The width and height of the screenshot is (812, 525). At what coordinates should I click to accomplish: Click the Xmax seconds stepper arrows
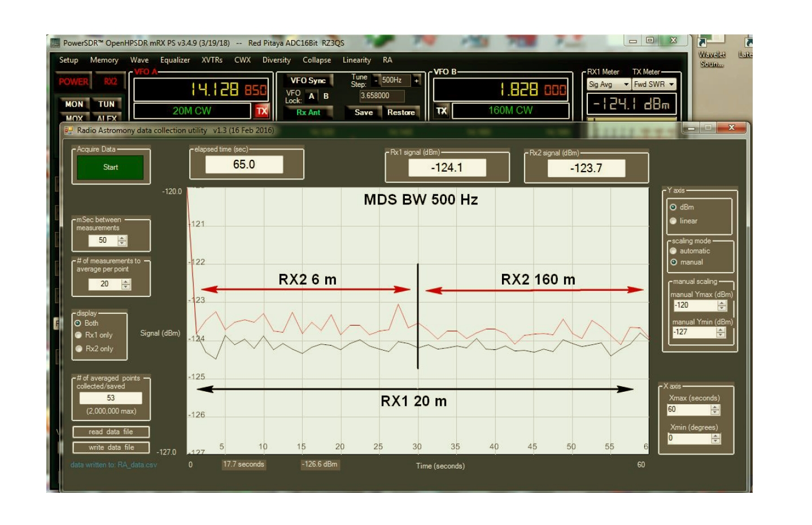pos(715,410)
